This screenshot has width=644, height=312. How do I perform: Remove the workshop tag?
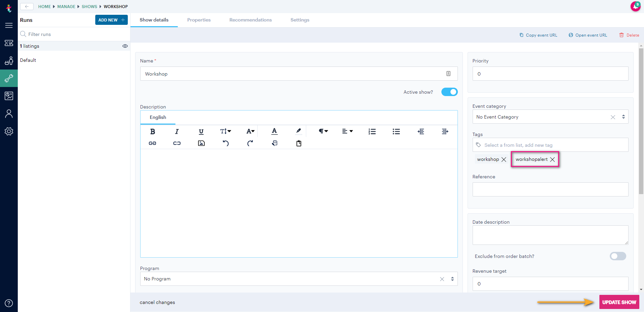point(504,160)
